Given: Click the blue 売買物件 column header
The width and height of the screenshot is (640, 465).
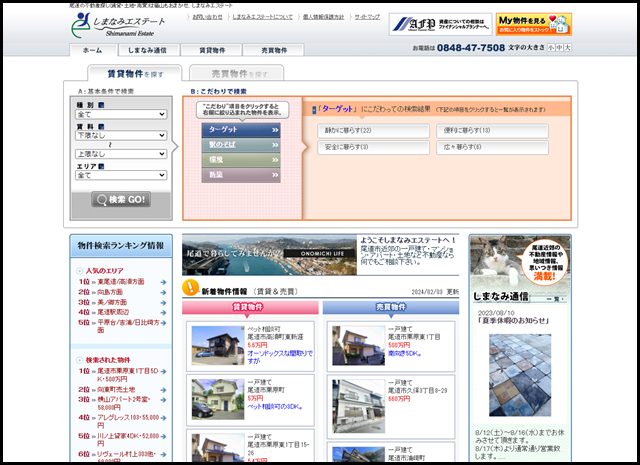Looking at the screenshot, I should 391,307.
